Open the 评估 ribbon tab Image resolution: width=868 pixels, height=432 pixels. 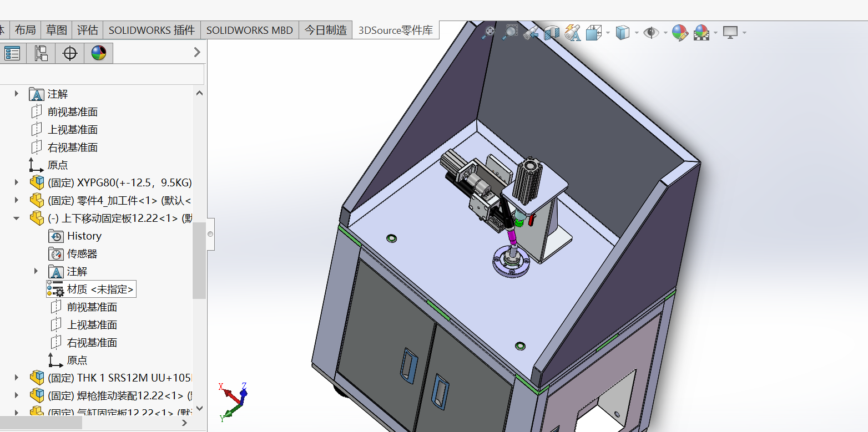pyautogui.click(x=87, y=30)
